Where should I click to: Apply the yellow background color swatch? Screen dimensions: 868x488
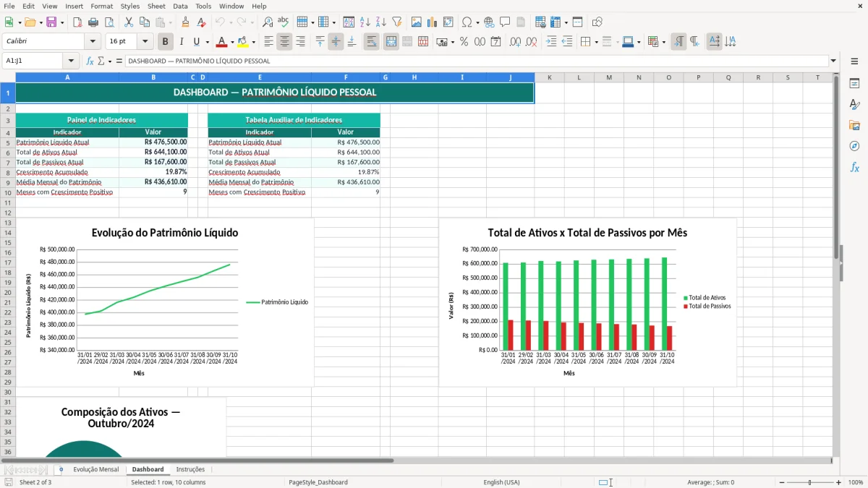243,42
